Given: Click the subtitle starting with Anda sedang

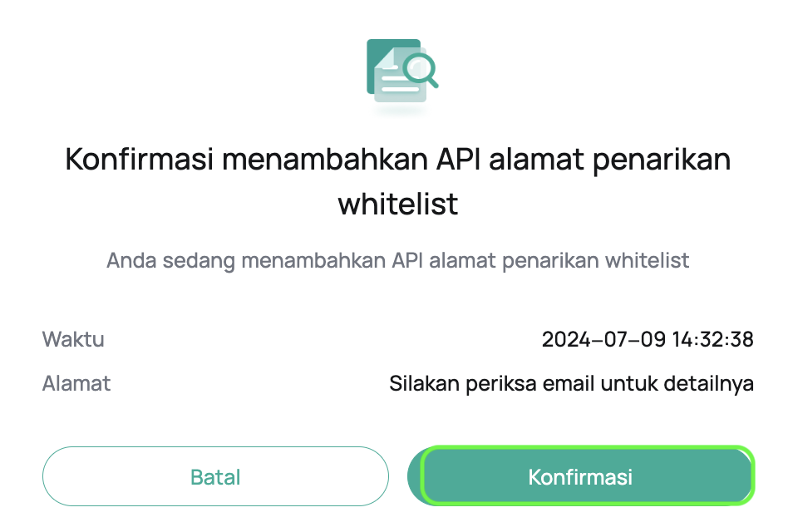Looking at the screenshot, I should pos(398,260).
